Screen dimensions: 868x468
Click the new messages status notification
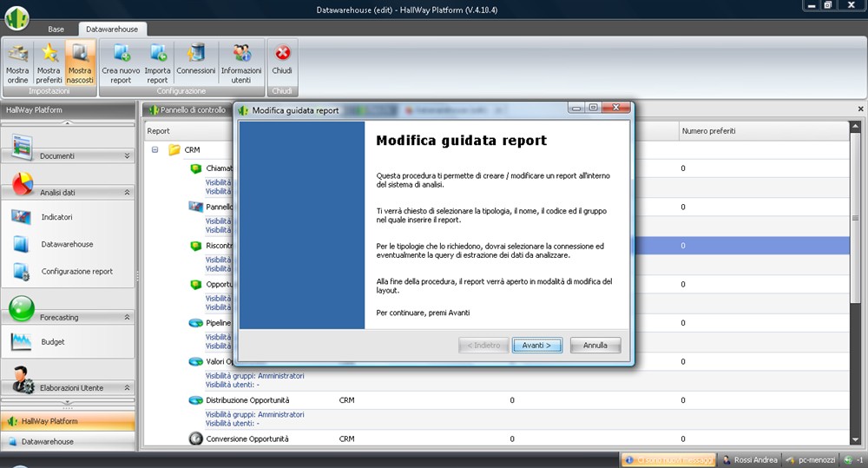pos(668,459)
